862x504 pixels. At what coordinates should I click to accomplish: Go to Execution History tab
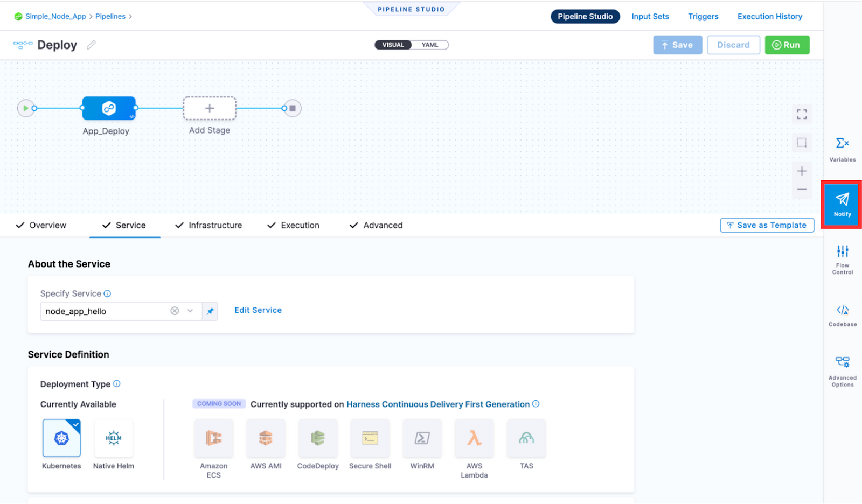click(770, 17)
